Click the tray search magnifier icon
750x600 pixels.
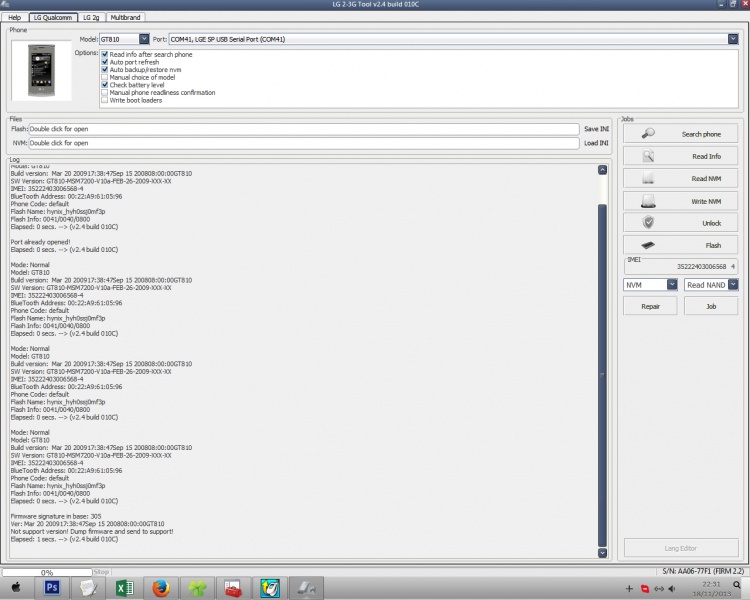(x=737, y=584)
